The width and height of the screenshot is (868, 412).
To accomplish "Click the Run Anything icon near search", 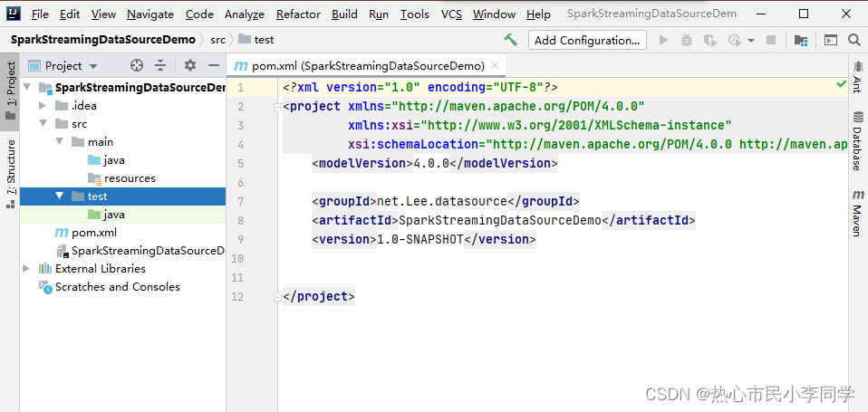I will pos(830,40).
